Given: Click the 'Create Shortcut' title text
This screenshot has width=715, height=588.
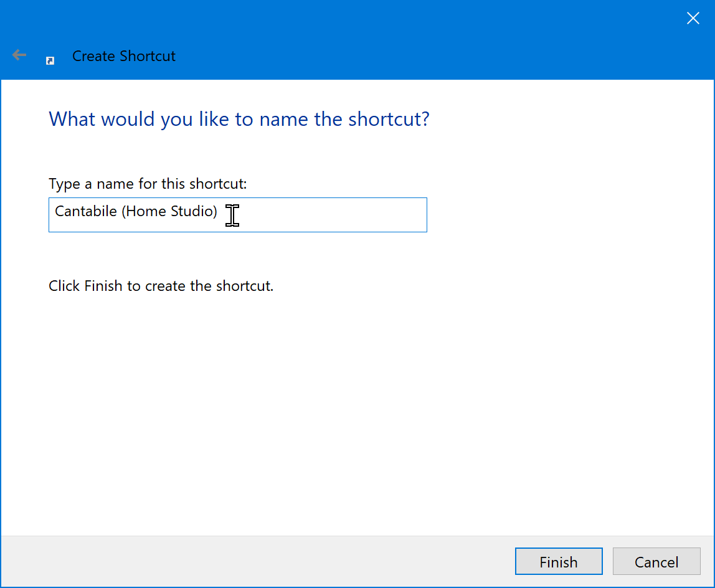Looking at the screenshot, I should [124, 56].
